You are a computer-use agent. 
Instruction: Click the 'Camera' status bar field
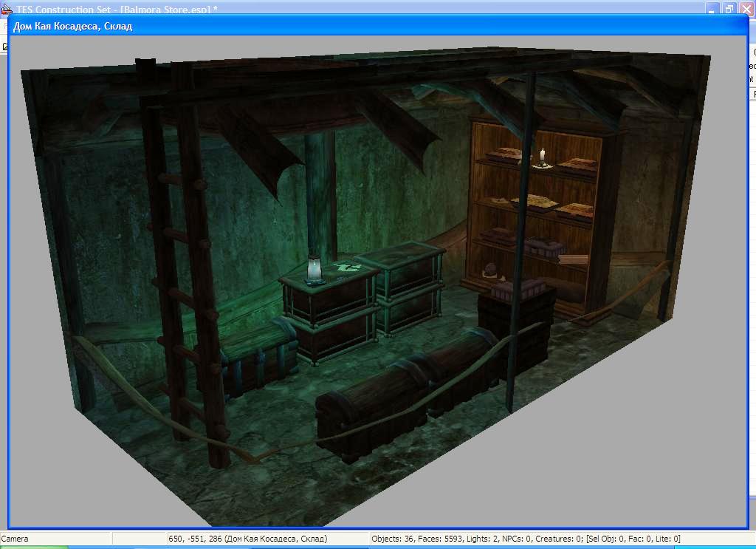[56, 539]
